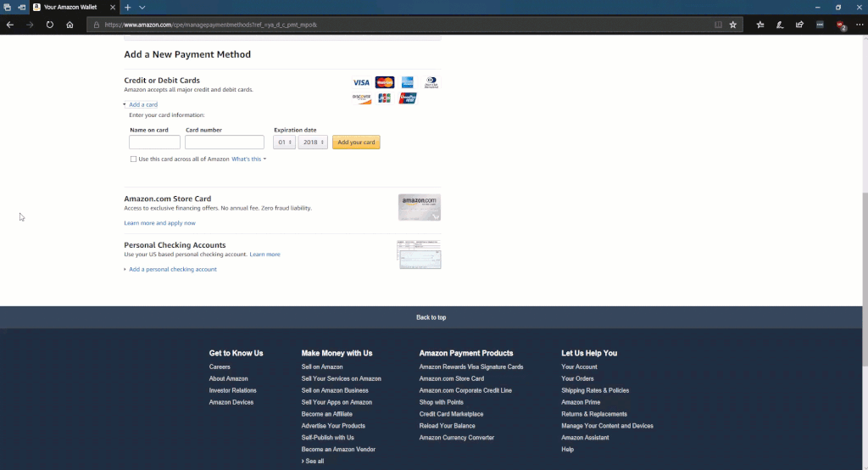Open Learn more about checking accounts

tap(264, 255)
